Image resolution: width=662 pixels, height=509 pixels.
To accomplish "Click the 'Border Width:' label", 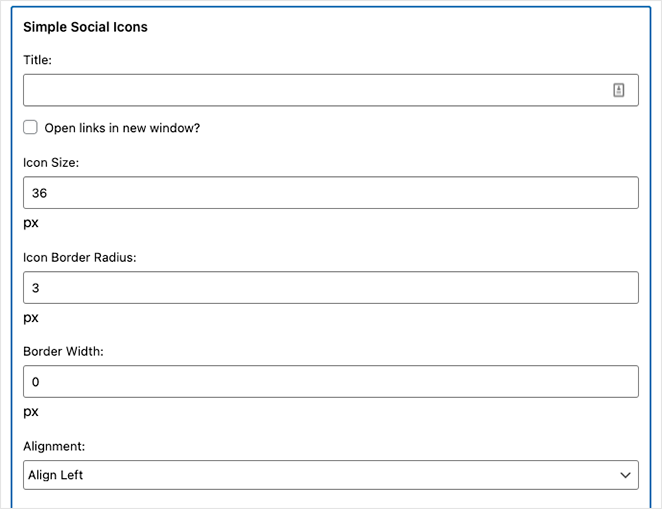I will pos(63,351).
